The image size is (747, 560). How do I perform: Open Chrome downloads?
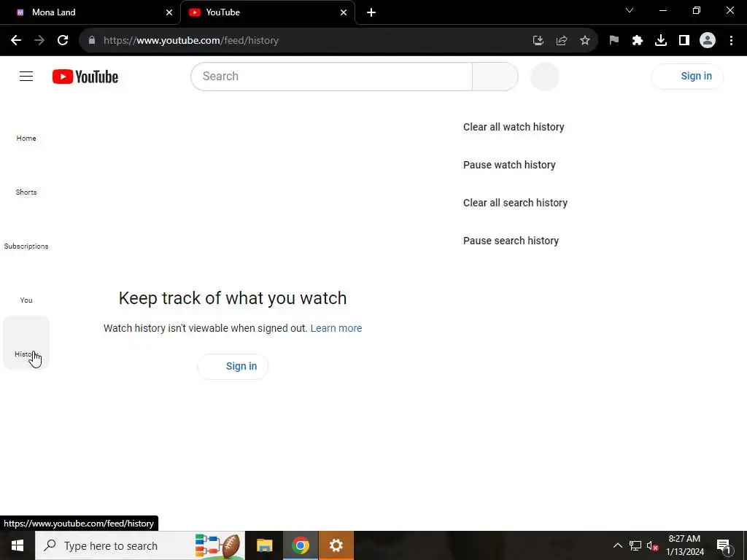[661, 41]
